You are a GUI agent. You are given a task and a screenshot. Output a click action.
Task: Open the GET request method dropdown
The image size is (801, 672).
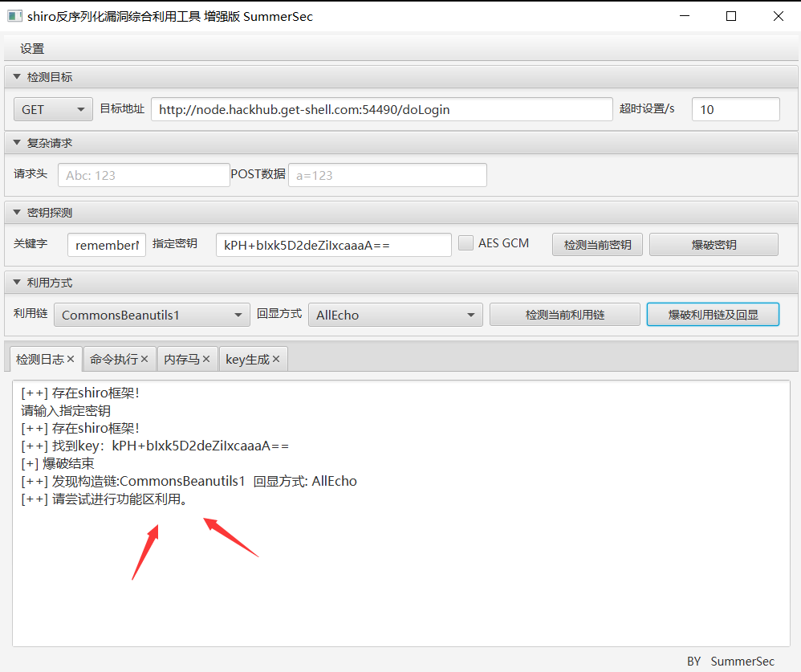point(52,109)
